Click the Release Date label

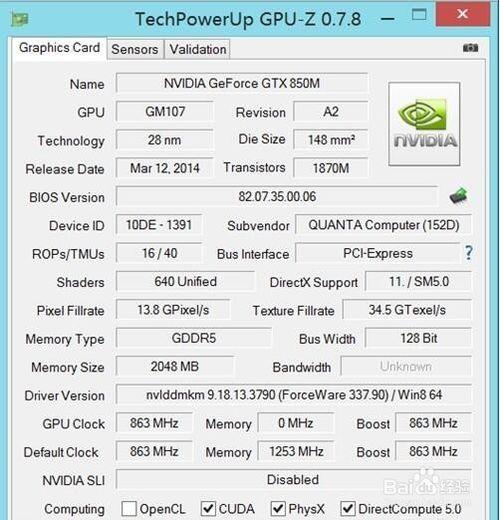pyautogui.click(x=65, y=169)
